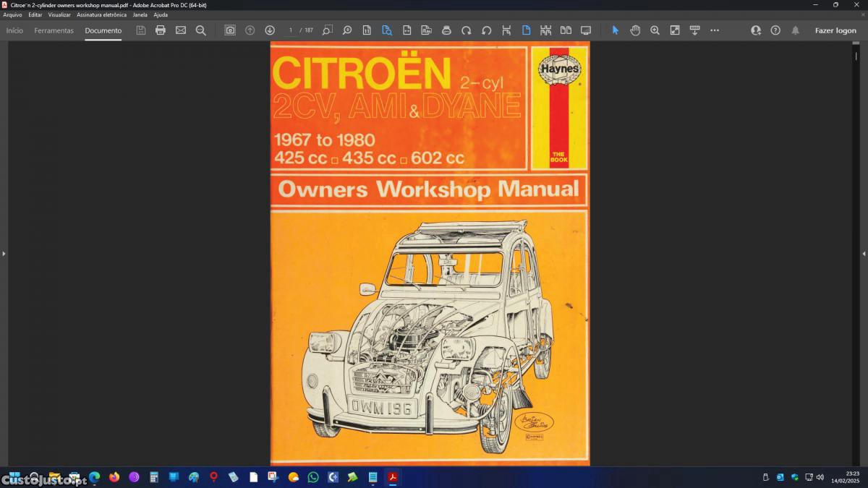Click the Fazer logon button
868x488 pixels.
point(835,30)
